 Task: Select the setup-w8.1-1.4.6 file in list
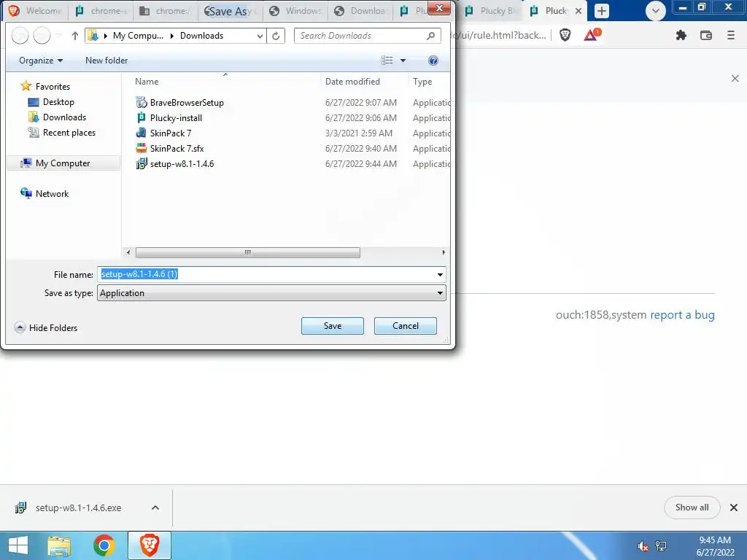(175, 164)
